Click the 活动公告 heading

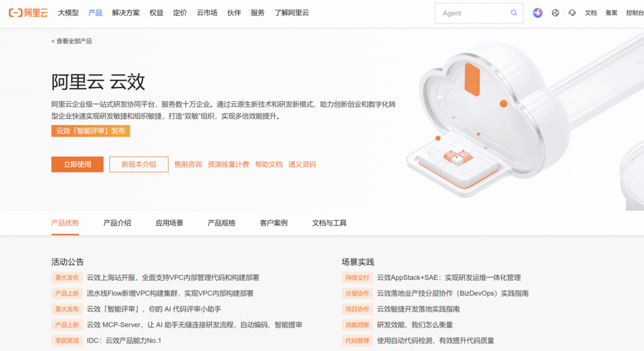[x=67, y=262]
